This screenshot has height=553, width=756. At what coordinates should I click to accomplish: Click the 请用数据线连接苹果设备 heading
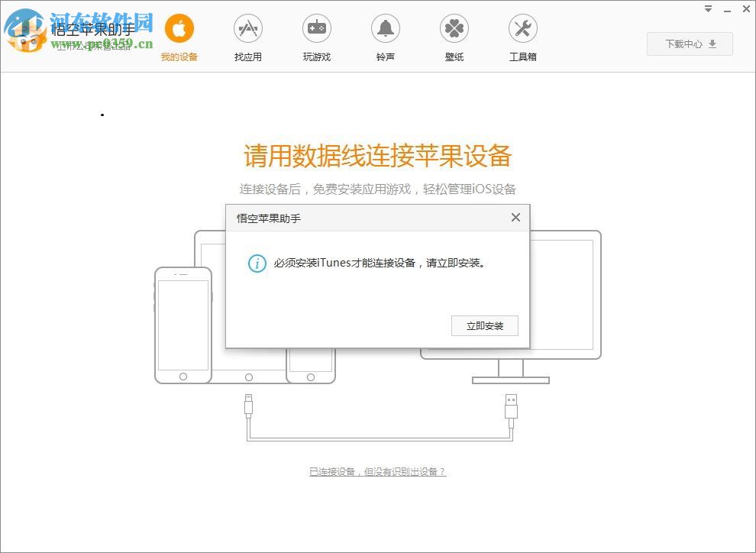(x=377, y=156)
